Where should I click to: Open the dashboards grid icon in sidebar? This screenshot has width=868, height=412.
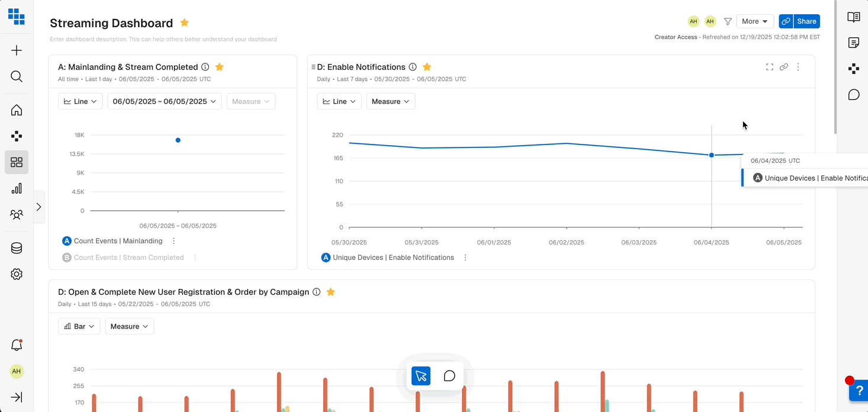click(x=17, y=162)
